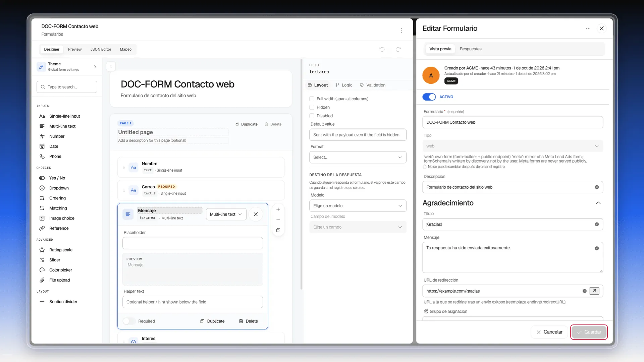The image size is (644, 362).
Task: Open the Logic tab in field panel
Action: pyautogui.click(x=344, y=85)
